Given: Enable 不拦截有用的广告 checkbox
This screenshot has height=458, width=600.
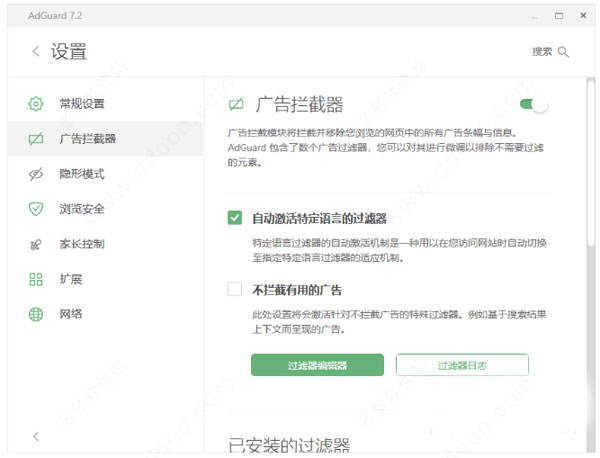Looking at the screenshot, I should click(x=235, y=289).
